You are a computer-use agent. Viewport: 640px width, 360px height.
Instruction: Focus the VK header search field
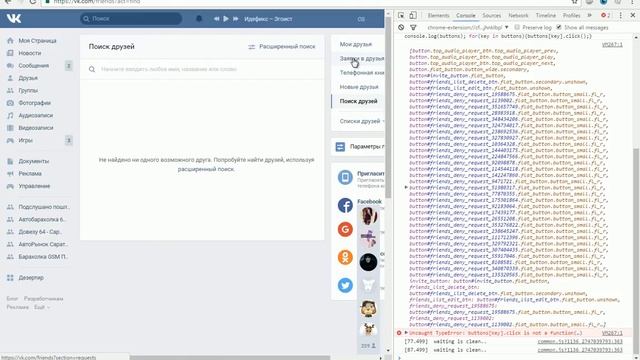[x=131, y=19]
